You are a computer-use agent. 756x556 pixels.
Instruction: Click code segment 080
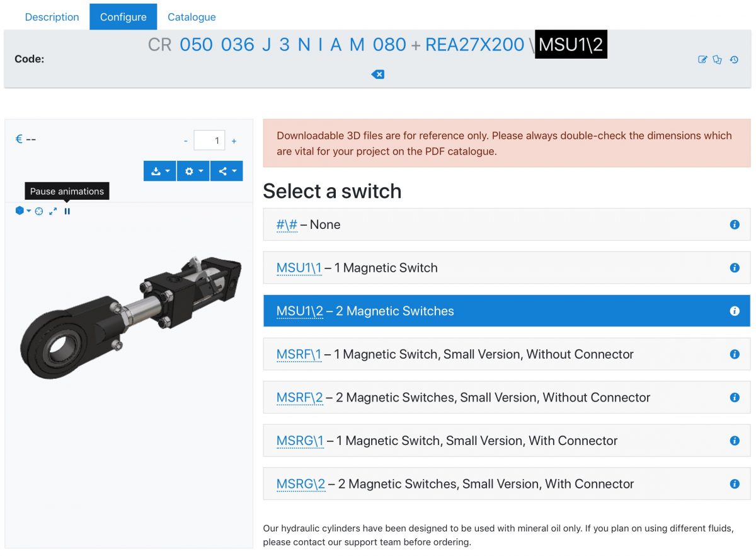pos(389,45)
